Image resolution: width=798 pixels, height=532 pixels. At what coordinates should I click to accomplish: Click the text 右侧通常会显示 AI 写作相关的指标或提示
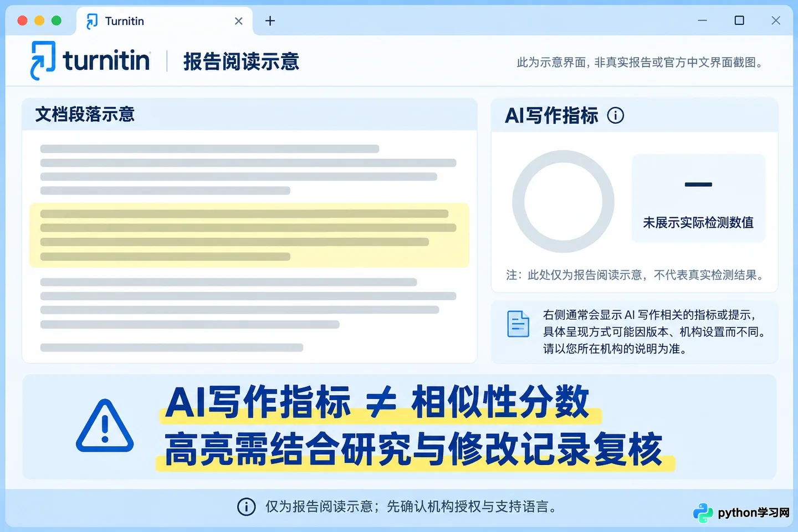[x=649, y=315]
